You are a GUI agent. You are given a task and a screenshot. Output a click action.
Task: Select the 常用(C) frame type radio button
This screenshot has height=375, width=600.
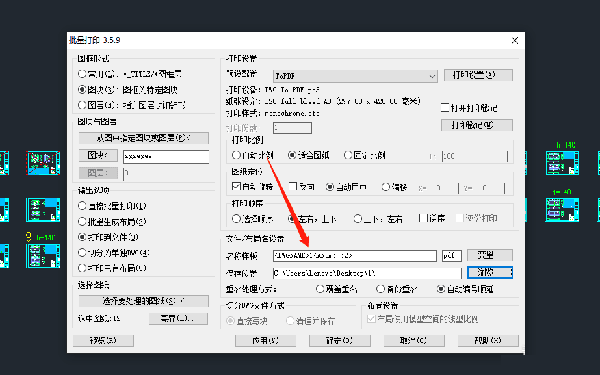point(82,73)
